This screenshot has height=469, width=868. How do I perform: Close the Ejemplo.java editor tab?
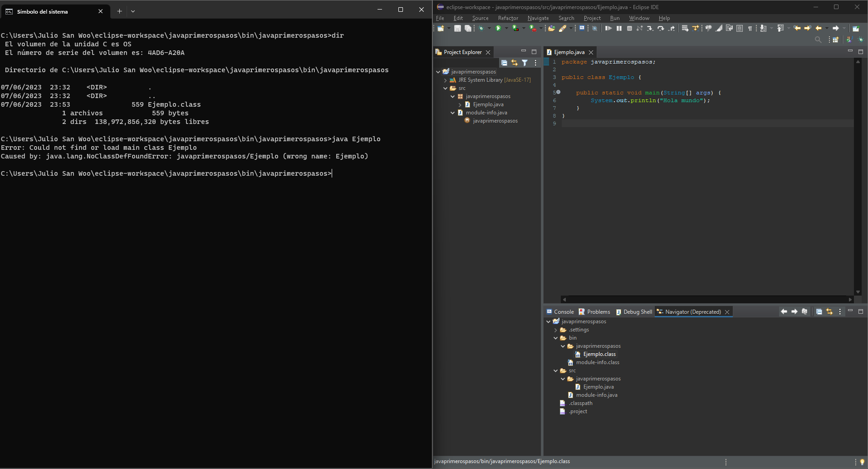[x=591, y=52]
